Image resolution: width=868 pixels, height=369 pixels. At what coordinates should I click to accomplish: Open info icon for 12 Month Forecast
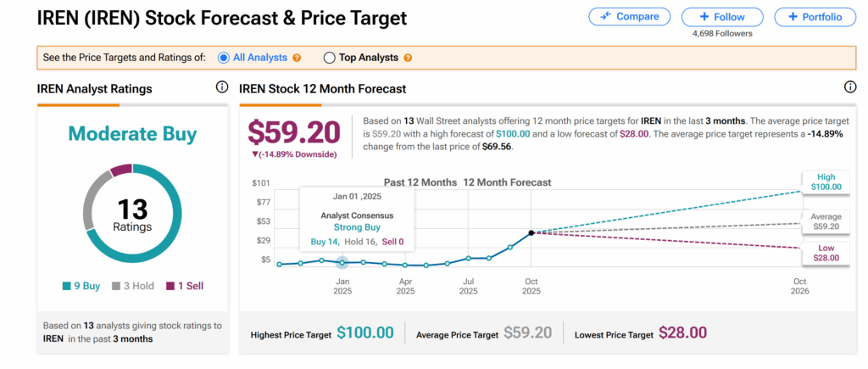[x=850, y=87]
